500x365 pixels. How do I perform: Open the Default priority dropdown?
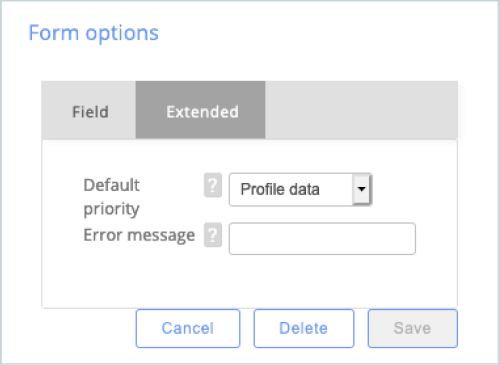pyautogui.click(x=300, y=189)
